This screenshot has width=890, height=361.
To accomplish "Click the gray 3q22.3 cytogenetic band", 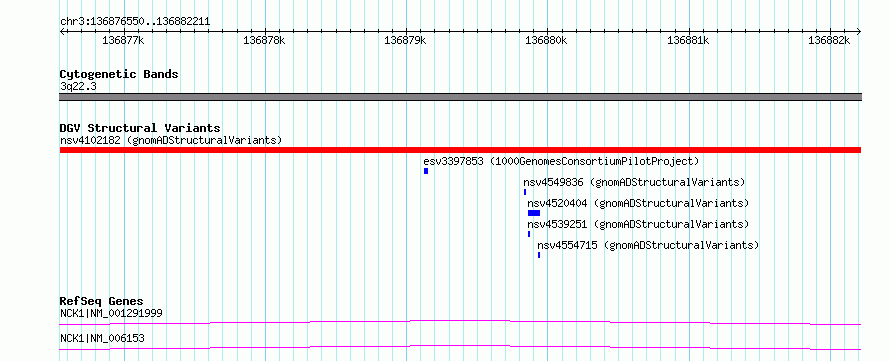I will coord(460,97).
